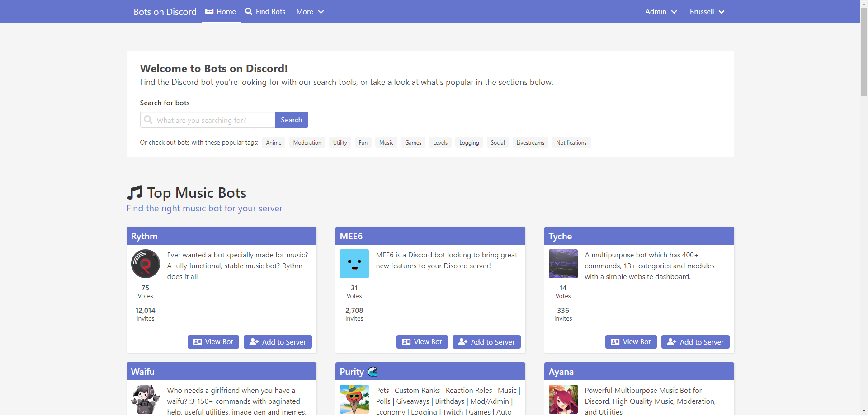
Task: Expand the Admin dropdown
Action: click(x=660, y=11)
